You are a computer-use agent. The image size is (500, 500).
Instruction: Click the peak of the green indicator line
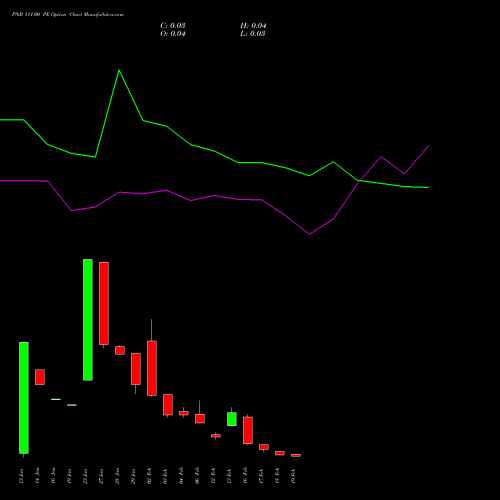pyautogui.click(x=119, y=70)
